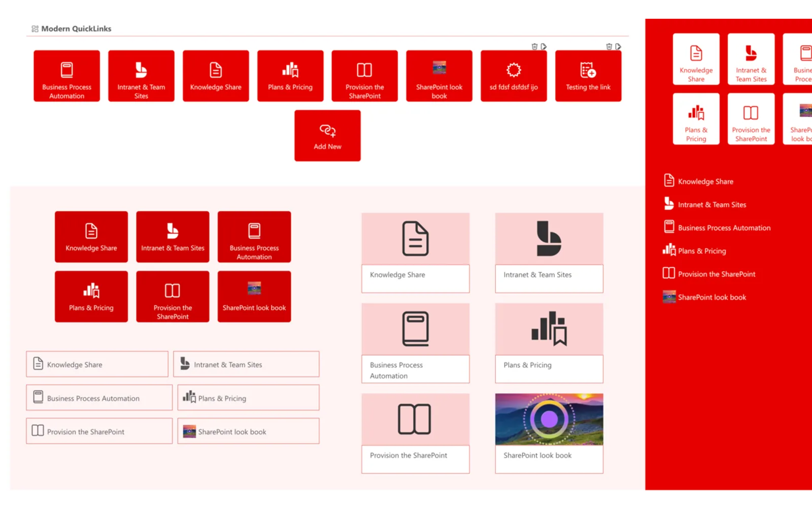Click the outlined 'Provision the SharePoint' list row
Screen dimensions: 812x508
[x=99, y=431]
